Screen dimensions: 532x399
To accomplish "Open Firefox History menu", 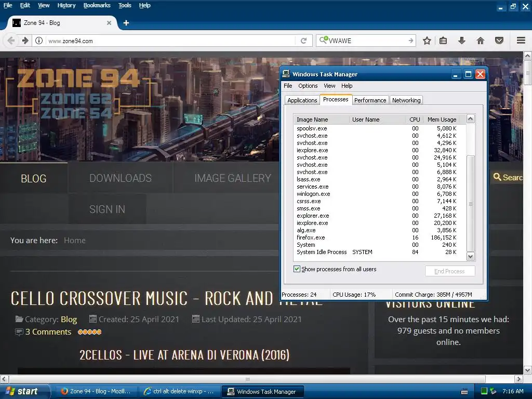I will [66, 5].
